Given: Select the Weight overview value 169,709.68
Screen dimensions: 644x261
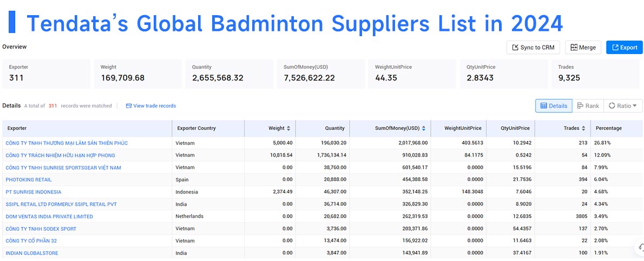Looking at the screenshot, I should 123,78.
